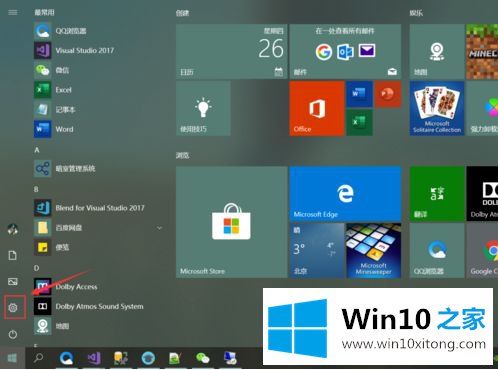The height and width of the screenshot is (370, 498).
Task: Open the small Word tile
Action: [359, 94]
